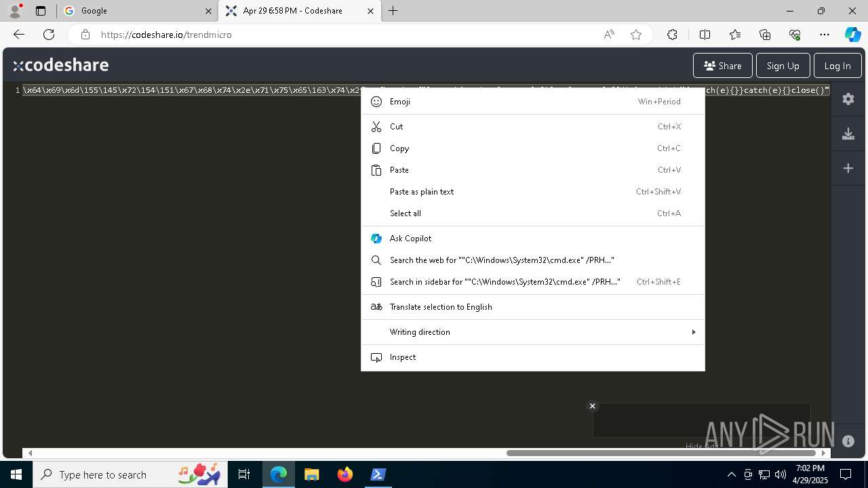Choose Search in sidebar for selection

tap(532, 282)
